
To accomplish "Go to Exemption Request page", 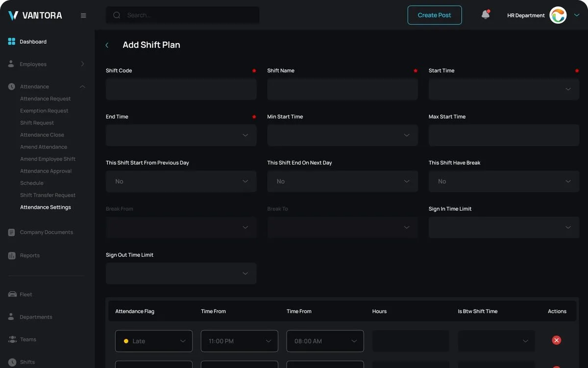I will (44, 111).
